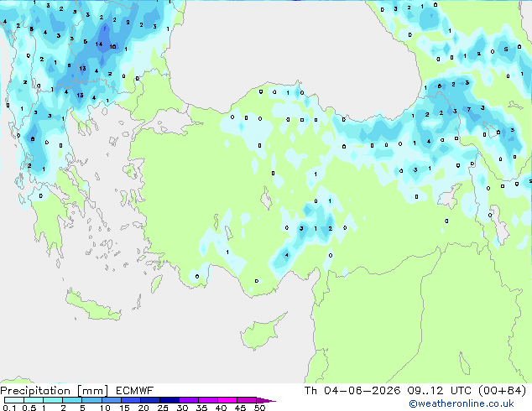
Task: Click the legend scale label "35"
Action: (x=201, y=408)
